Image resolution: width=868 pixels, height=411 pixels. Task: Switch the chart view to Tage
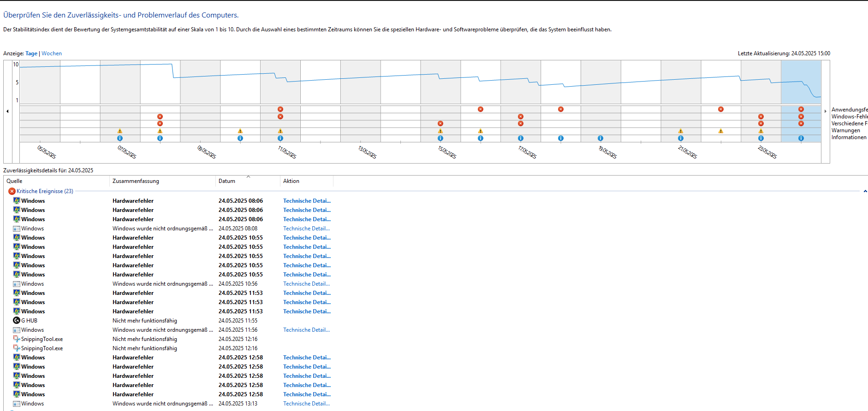point(31,53)
